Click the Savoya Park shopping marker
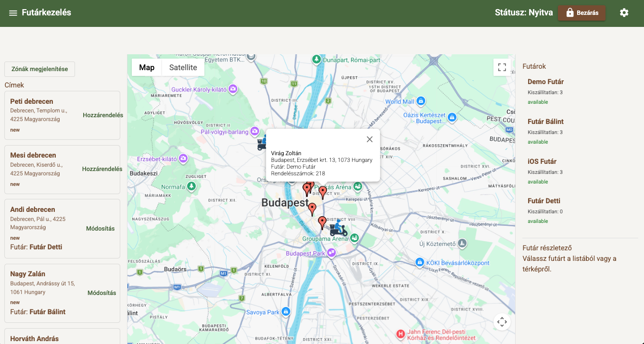The height and width of the screenshot is (344, 644). [x=286, y=312]
